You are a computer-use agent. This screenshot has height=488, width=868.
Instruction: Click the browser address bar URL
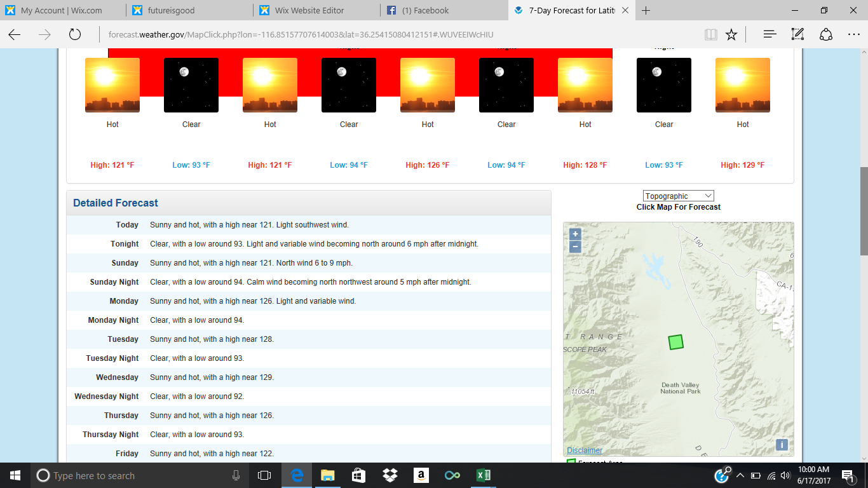301,34
